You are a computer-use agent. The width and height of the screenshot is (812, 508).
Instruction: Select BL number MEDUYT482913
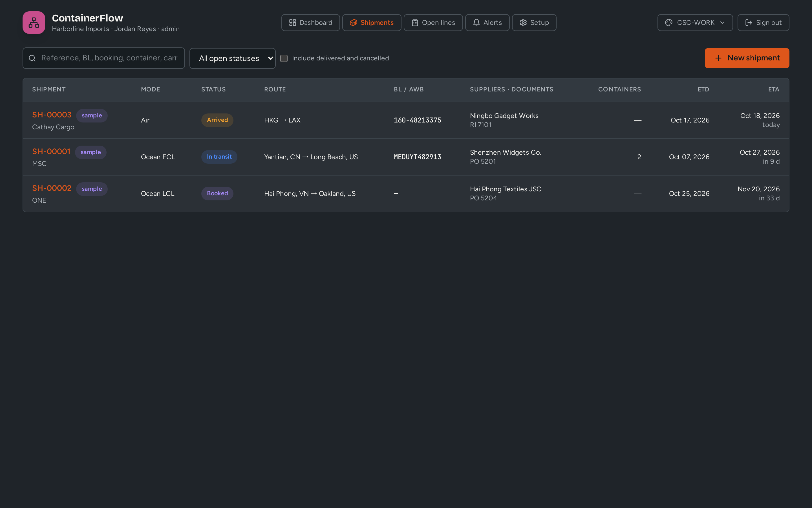coord(417,157)
